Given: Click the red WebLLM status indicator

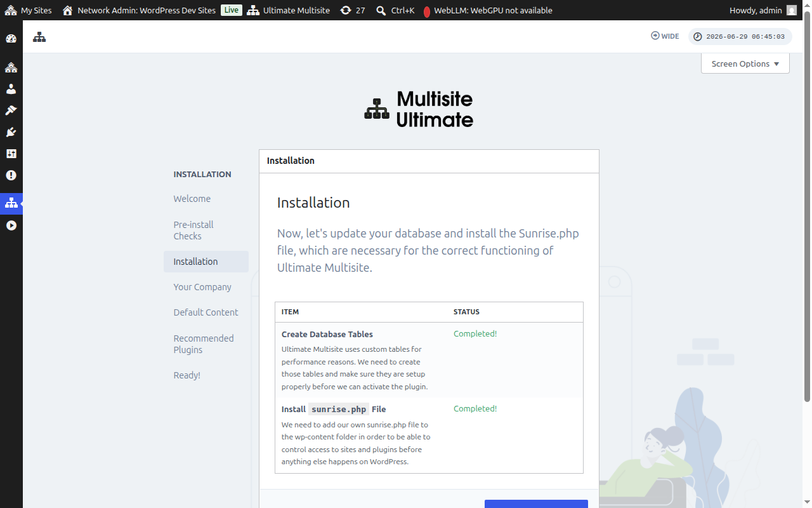Looking at the screenshot, I should pyautogui.click(x=427, y=11).
